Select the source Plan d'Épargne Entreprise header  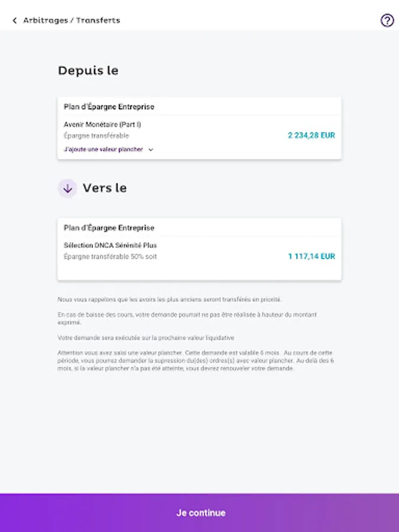click(109, 107)
